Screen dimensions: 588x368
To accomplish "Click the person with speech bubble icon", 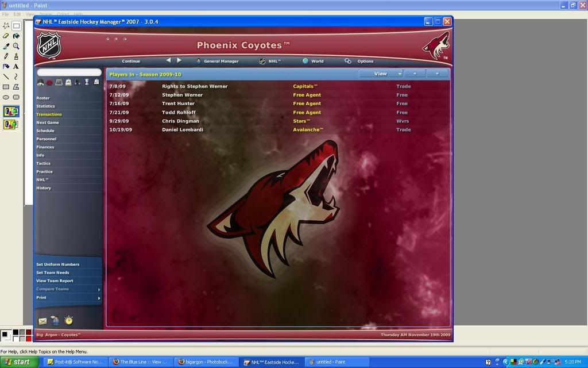I will tap(55, 320).
